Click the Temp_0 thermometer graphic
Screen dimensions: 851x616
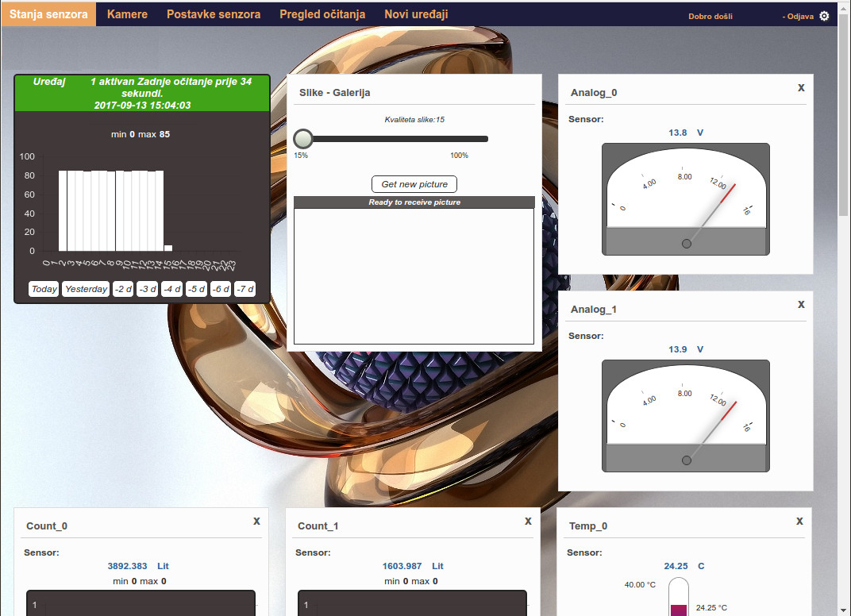tap(678, 597)
